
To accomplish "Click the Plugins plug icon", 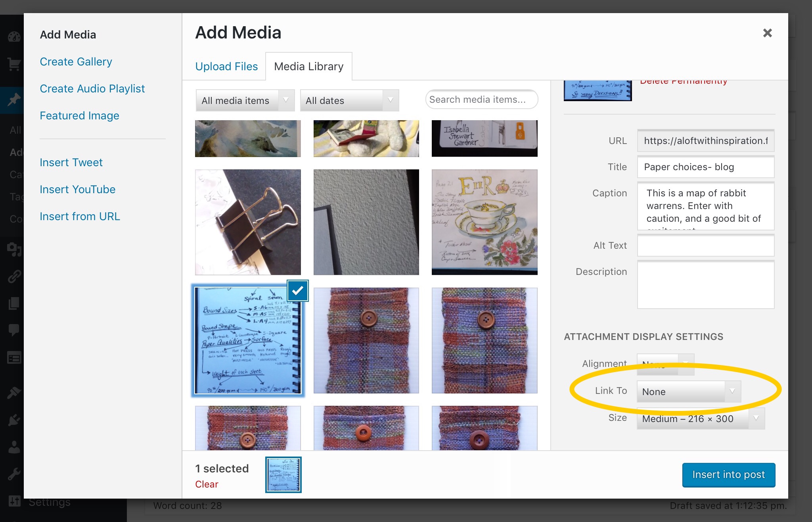I will tap(13, 420).
